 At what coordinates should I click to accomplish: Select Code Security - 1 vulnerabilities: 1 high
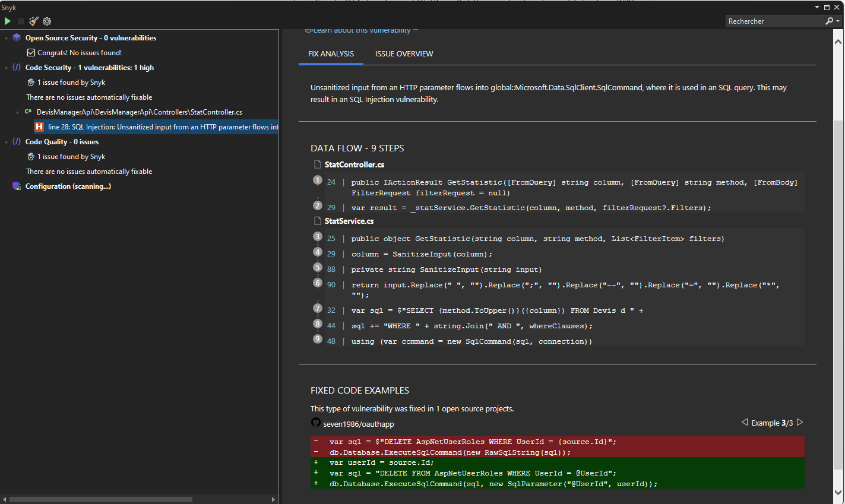click(90, 67)
